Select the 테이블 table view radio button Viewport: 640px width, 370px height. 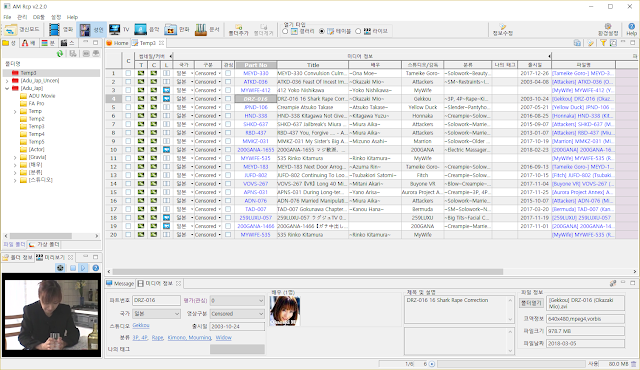pyautogui.click(x=322, y=31)
